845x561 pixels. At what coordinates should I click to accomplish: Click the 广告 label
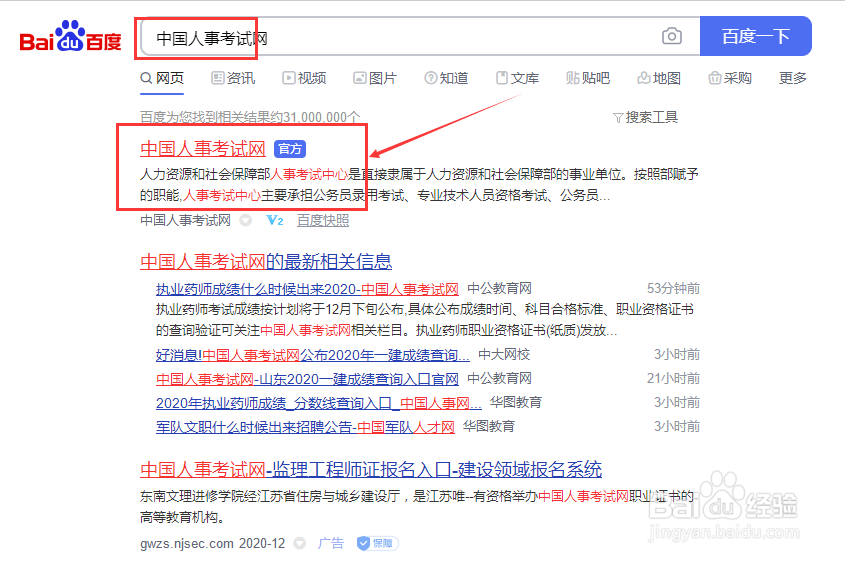point(330,543)
